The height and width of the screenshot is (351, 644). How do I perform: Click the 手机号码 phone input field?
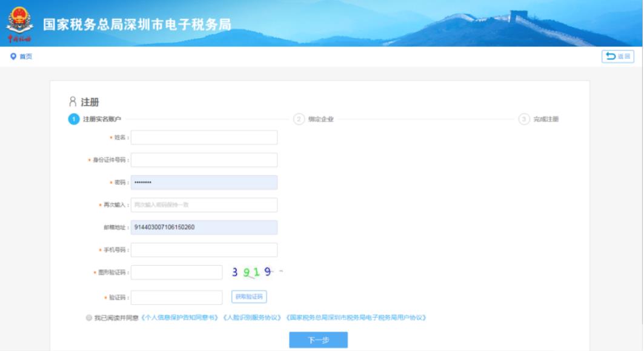(x=204, y=250)
